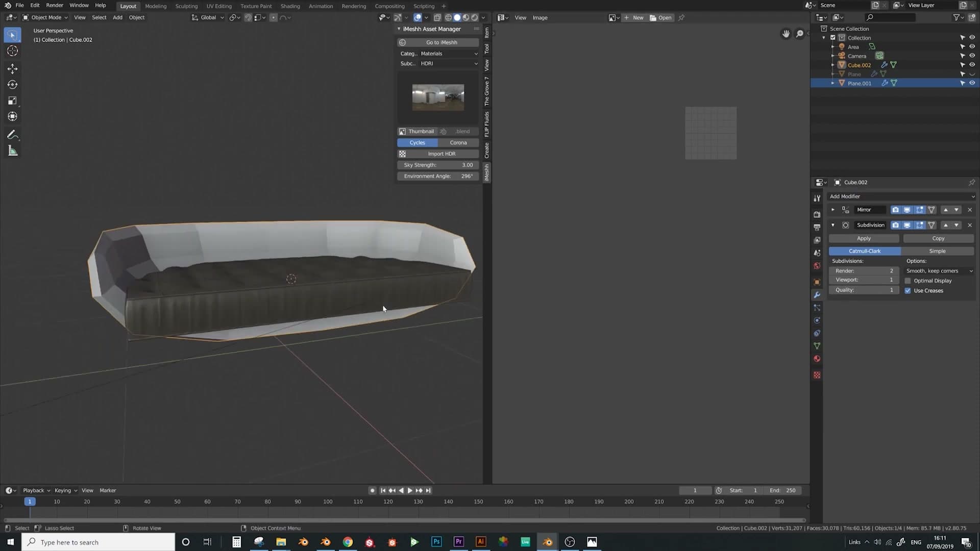Adjust the Environment Angle value field
This screenshot has height=551, width=980.
tap(438, 176)
